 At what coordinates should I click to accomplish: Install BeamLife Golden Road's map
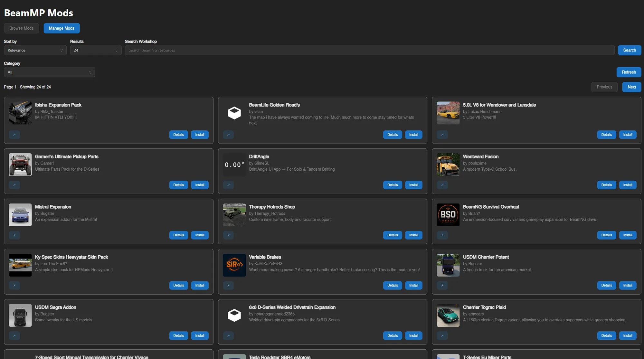(x=413, y=135)
